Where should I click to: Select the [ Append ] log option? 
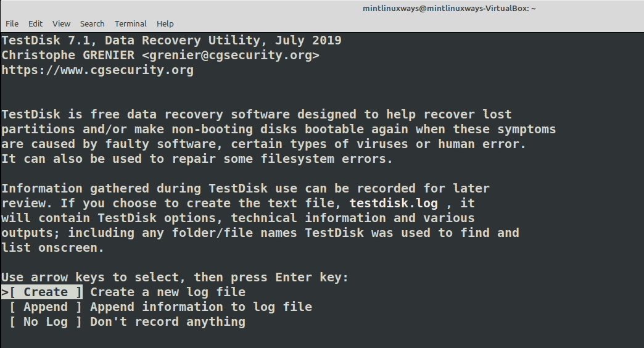click(46, 307)
